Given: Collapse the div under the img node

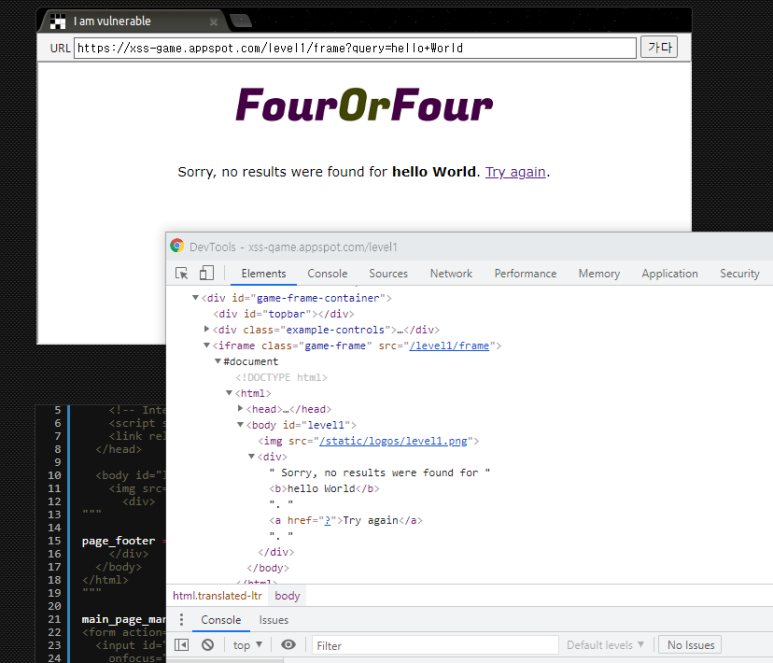Looking at the screenshot, I should click(x=251, y=456).
